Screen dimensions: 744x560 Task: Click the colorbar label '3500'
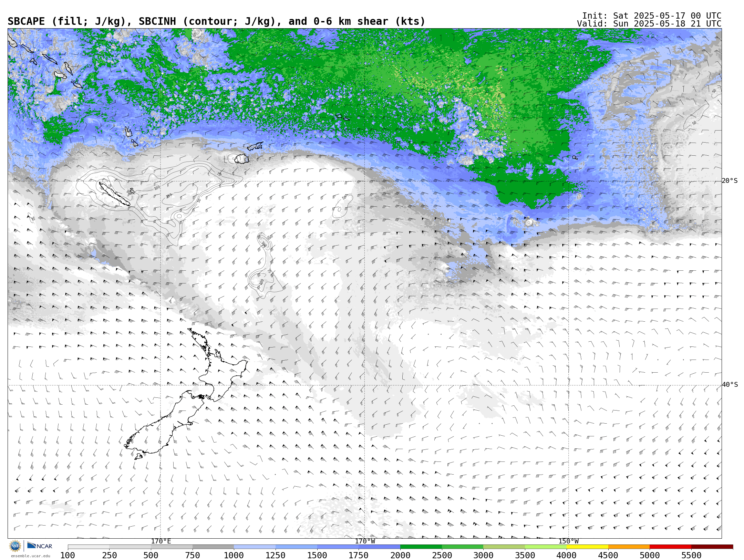click(525, 556)
